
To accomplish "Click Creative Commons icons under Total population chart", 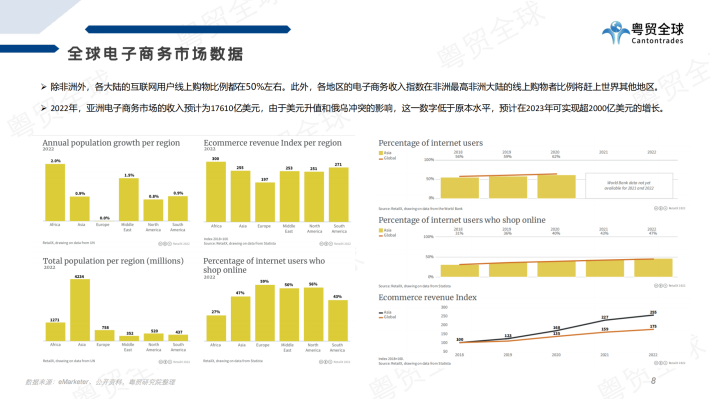I will (165, 362).
